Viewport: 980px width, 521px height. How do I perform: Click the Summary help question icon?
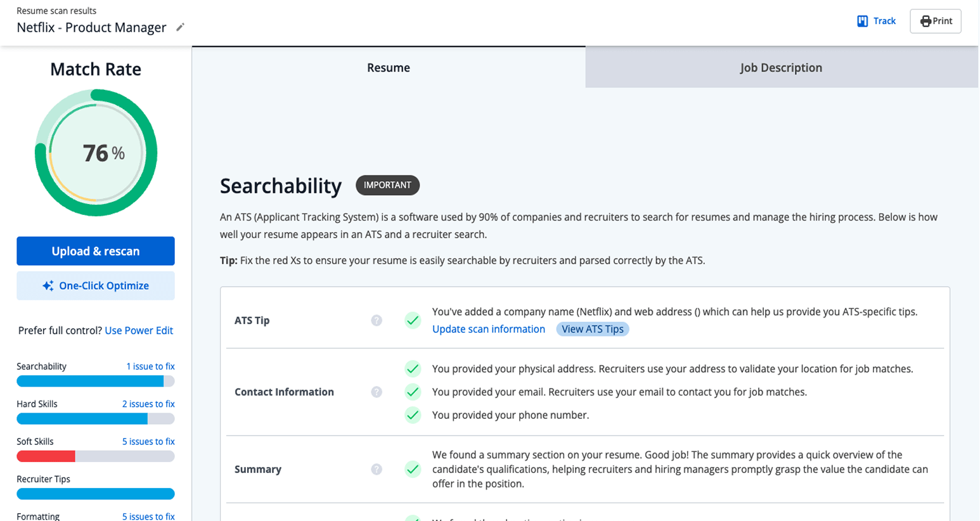click(x=377, y=470)
